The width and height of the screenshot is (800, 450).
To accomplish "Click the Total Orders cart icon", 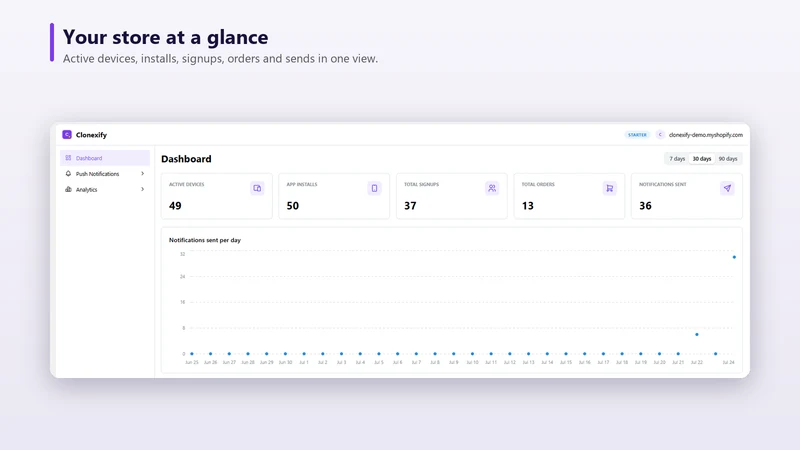I will [609, 188].
